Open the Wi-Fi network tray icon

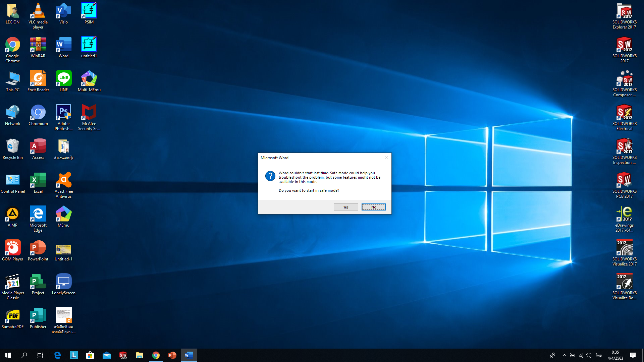coord(581,355)
